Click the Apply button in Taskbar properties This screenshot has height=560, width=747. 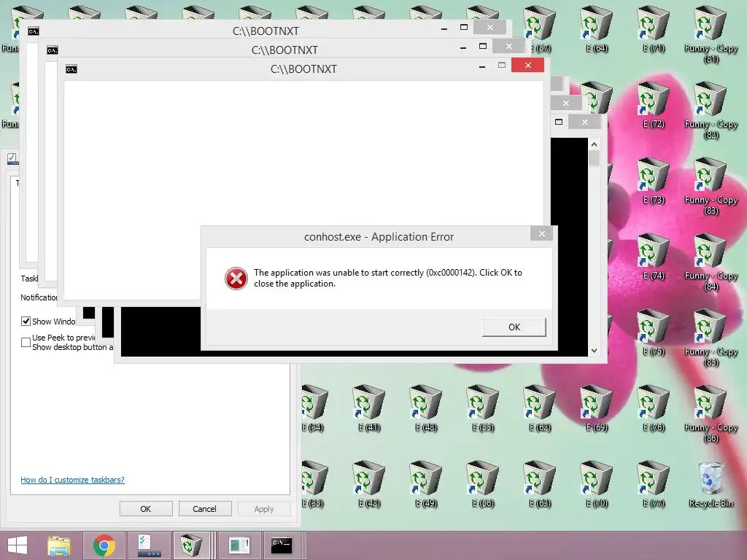coord(264,508)
